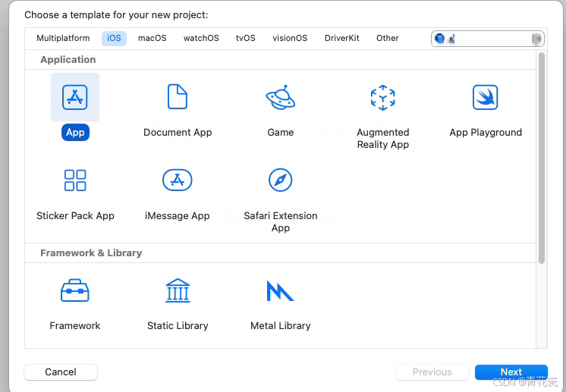Click the "Document App" label
The width and height of the screenshot is (566, 392).
[x=178, y=133]
